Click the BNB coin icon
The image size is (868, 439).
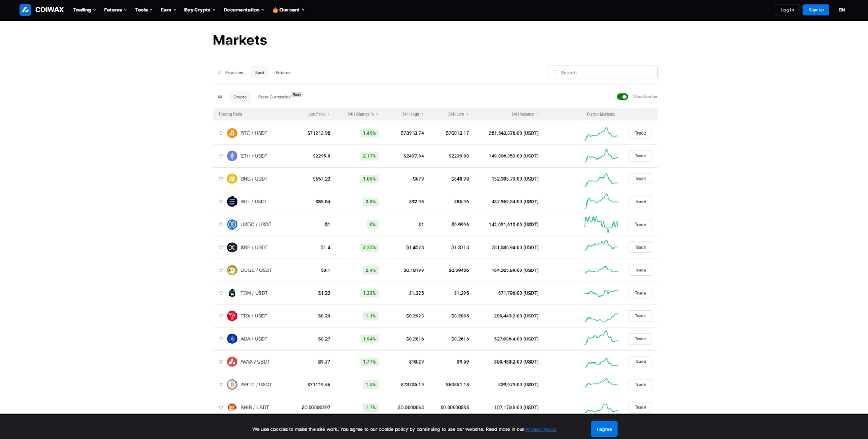pos(232,179)
